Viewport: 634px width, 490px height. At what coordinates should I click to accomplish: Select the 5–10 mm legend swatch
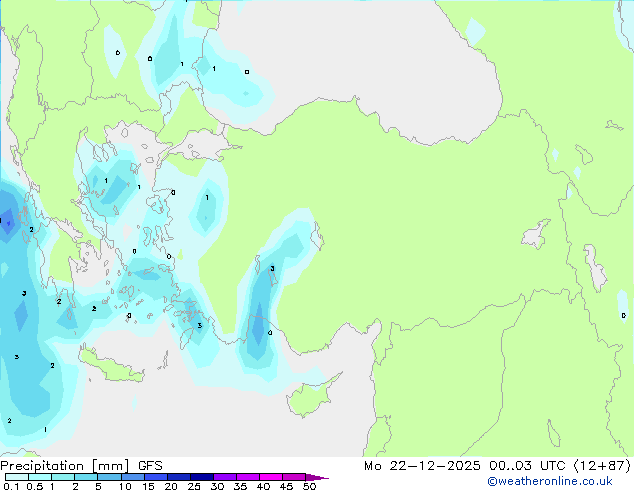coord(110,477)
